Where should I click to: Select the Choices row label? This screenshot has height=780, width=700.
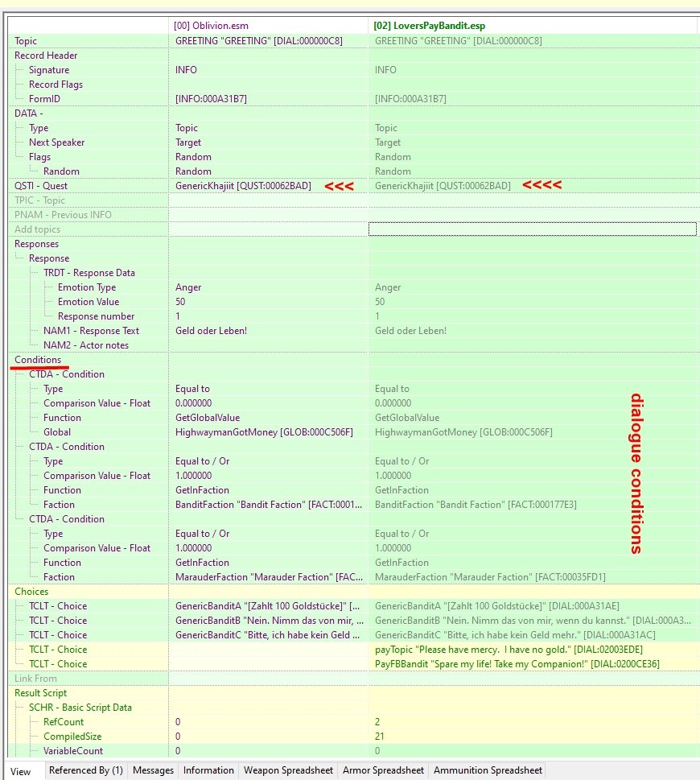[31, 591]
